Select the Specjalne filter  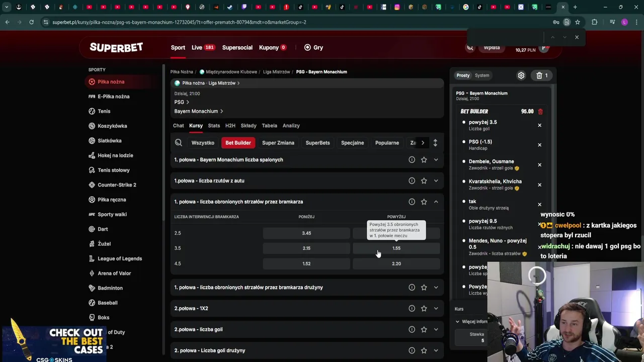tap(352, 143)
